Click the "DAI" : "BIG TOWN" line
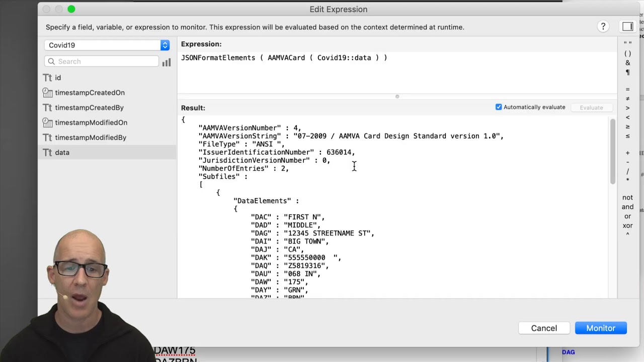This screenshot has width=644, height=362. pos(290,241)
